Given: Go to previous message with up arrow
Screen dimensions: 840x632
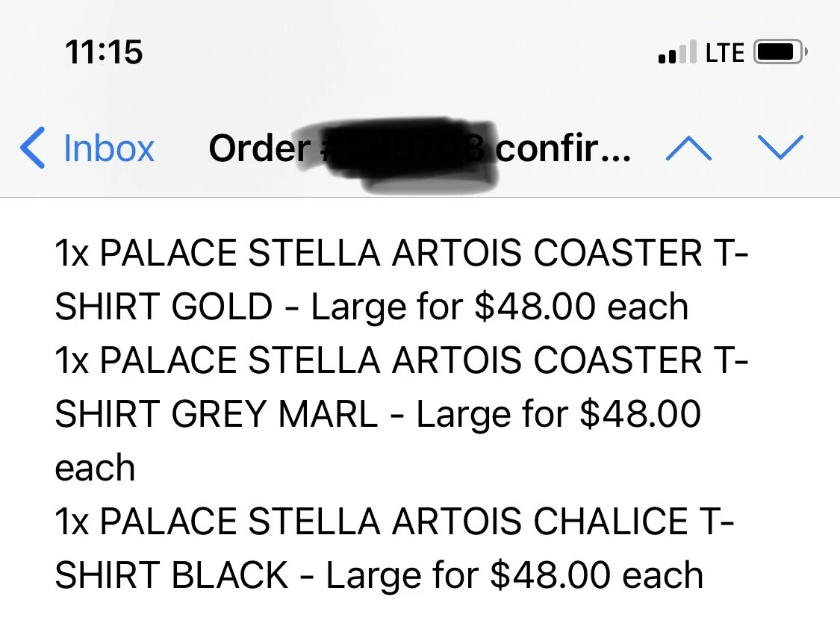Looking at the screenshot, I should pyautogui.click(x=689, y=148).
